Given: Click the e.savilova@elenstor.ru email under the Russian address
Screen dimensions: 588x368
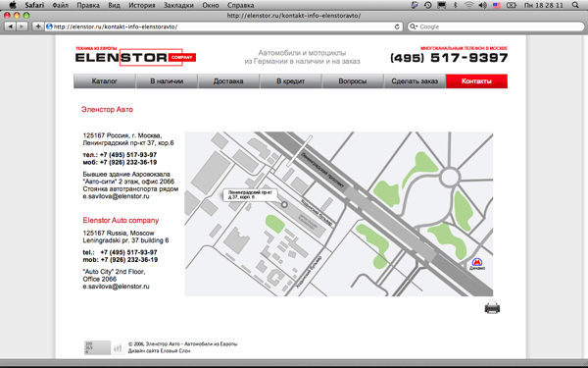Looking at the screenshot, I should pyautogui.click(x=116, y=196).
